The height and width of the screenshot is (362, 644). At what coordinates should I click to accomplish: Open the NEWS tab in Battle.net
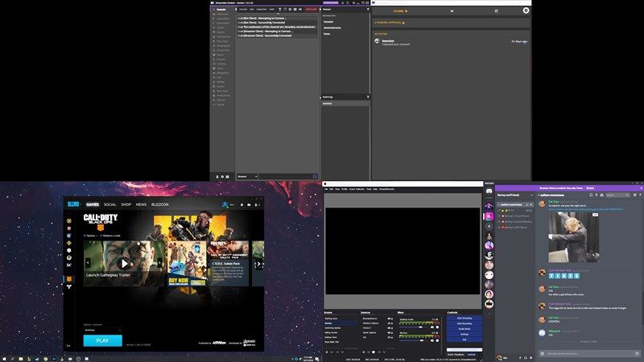(141, 204)
